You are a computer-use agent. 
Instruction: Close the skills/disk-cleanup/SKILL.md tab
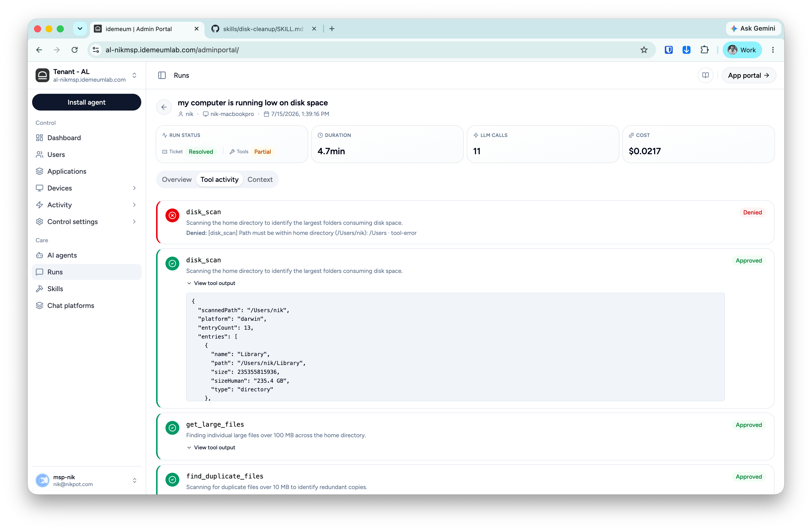point(314,29)
